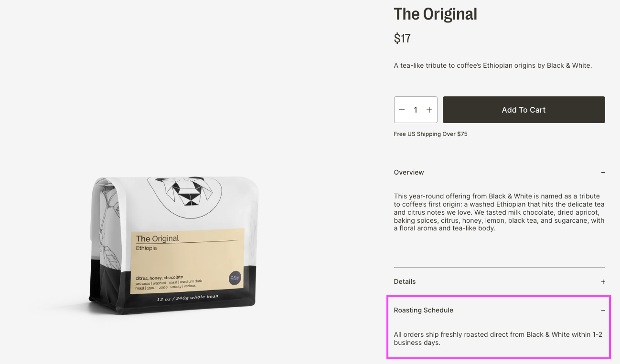
Task: Collapse Overview using its minus icon
Action: click(603, 172)
